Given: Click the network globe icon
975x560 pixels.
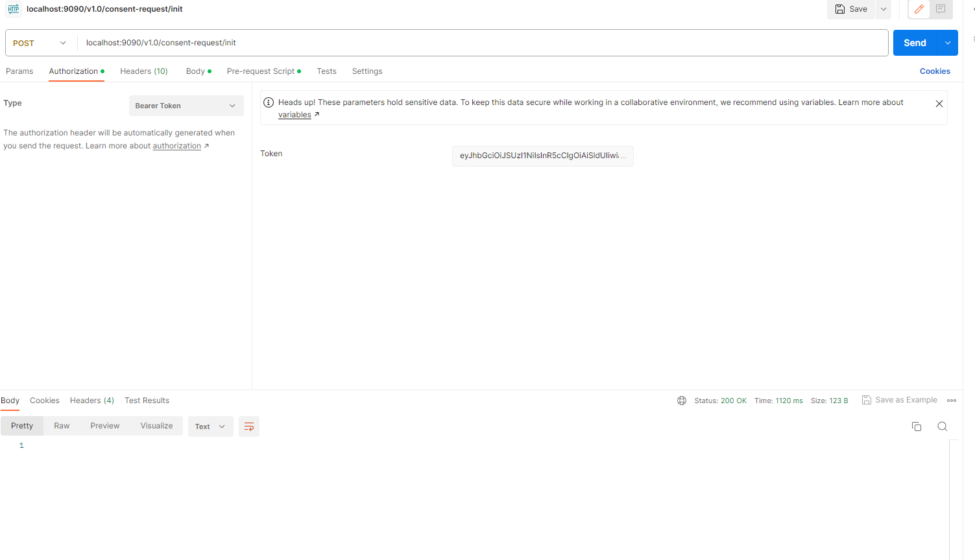Looking at the screenshot, I should coord(682,401).
